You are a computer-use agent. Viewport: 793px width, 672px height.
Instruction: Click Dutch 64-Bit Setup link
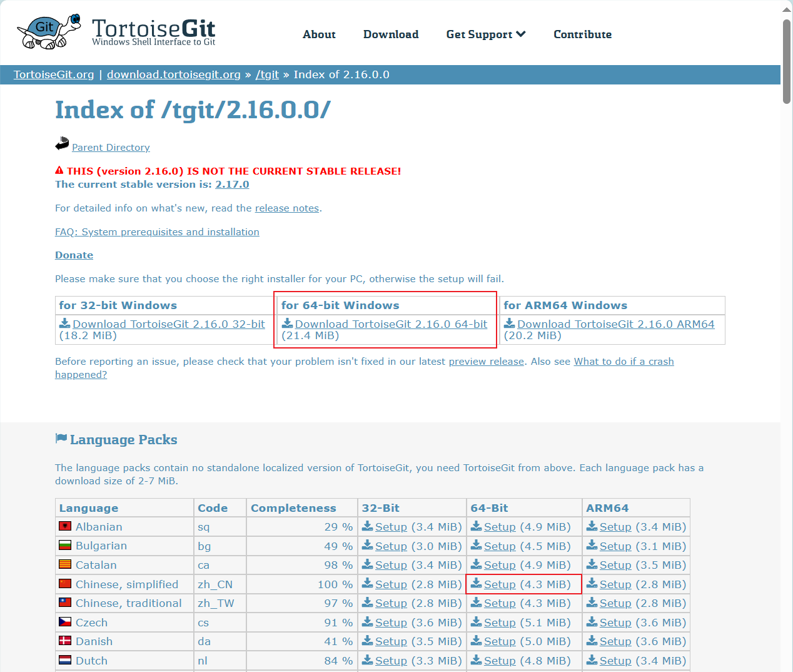[x=500, y=661]
